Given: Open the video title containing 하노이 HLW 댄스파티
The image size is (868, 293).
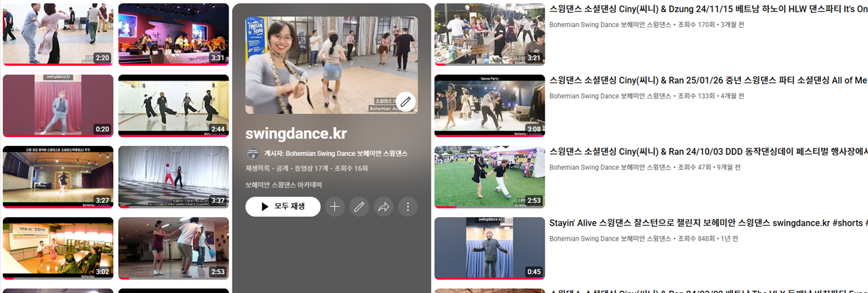Looking at the screenshot, I should tap(709, 9).
